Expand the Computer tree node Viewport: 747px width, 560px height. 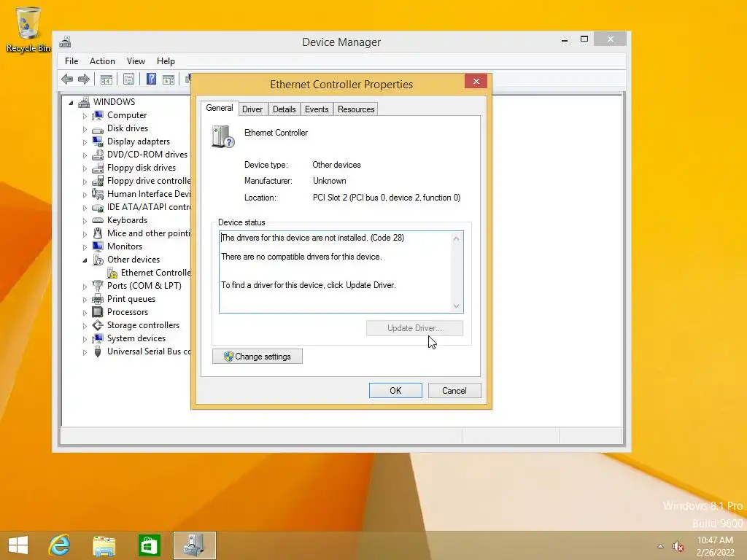click(x=85, y=116)
